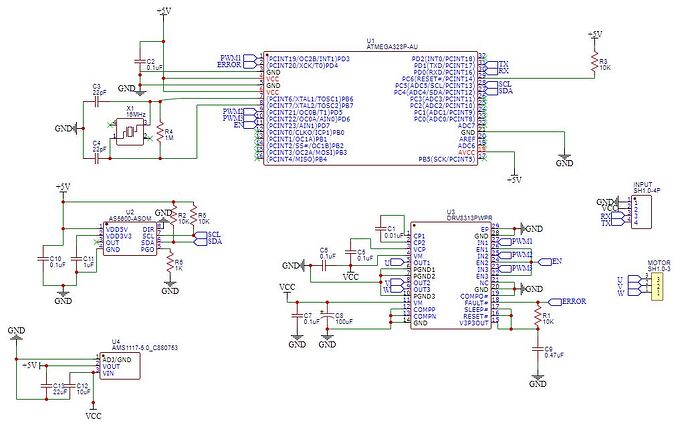This screenshot has height=429, width=690.
Task: Select the U4 AMS1117-5.0 regulator label
Action: (x=145, y=345)
